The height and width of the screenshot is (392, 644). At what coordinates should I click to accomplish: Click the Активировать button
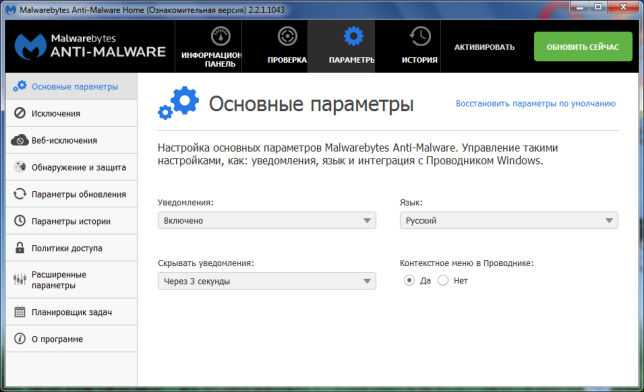click(484, 47)
